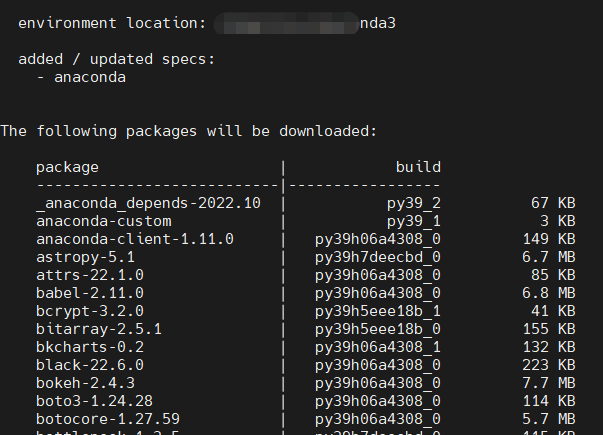
Task: Click the '6.7 MB' size value
Action: 549,258
